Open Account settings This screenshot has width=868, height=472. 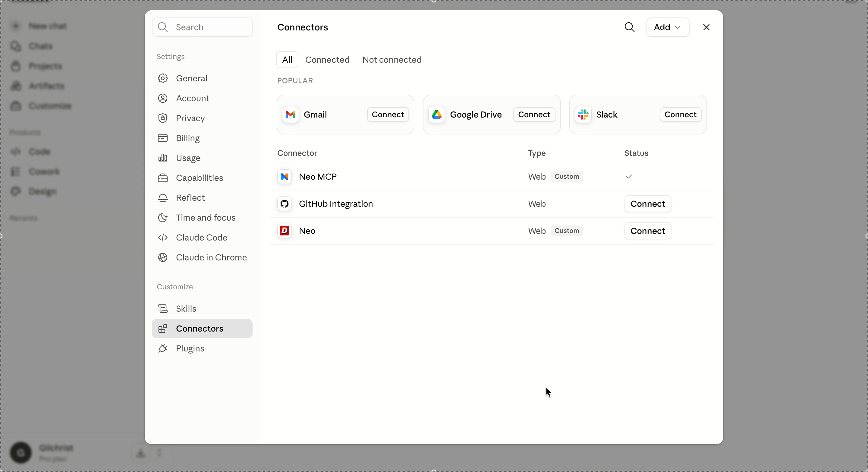pos(202,98)
